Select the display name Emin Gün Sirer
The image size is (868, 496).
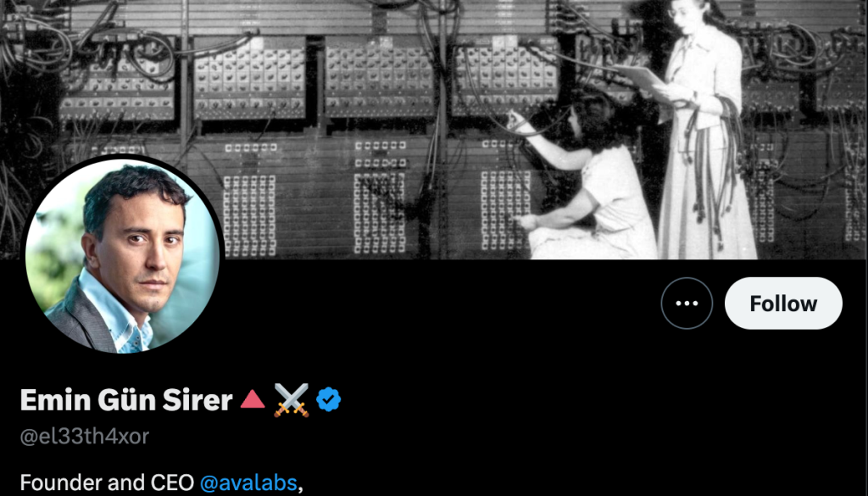coord(126,399)
